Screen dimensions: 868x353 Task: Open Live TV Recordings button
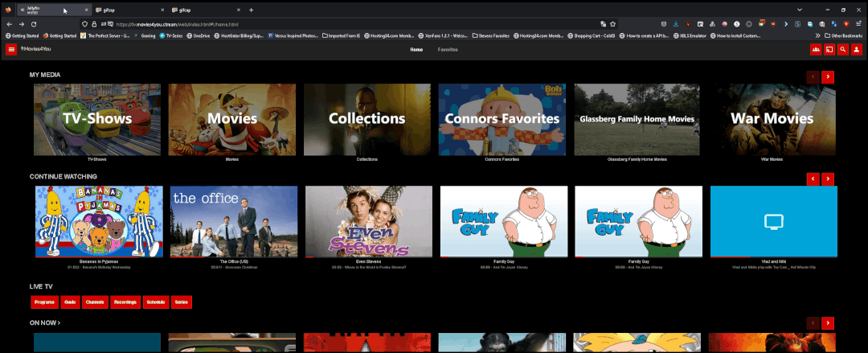coord(125,302)
